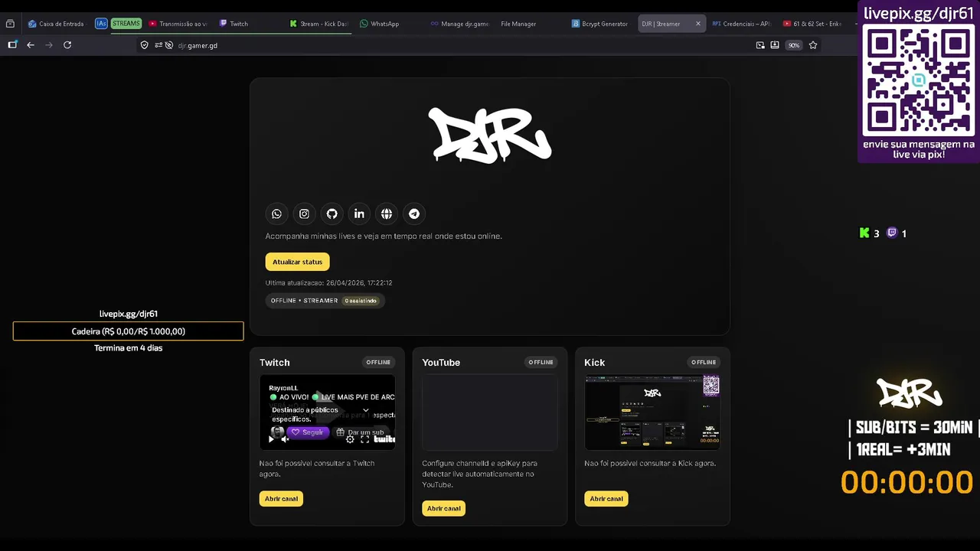Click the YouTube card OFFLINE badge
980x551 pixels.
click(x=541, y=363)
